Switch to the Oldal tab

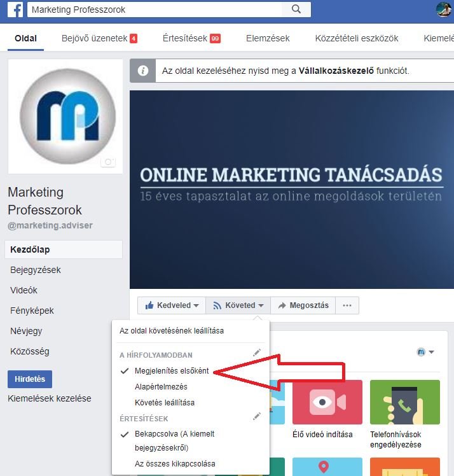coord(26,39)
